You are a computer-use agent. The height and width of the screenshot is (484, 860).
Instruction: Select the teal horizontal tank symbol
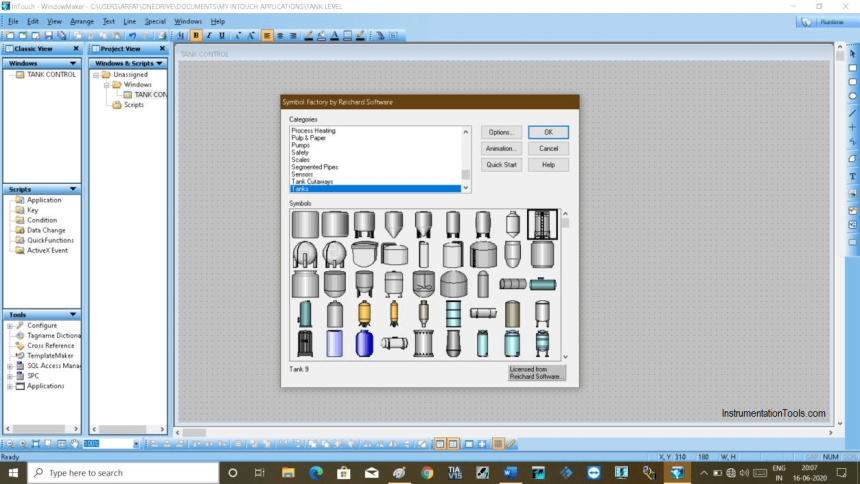(x=542, y=284)
